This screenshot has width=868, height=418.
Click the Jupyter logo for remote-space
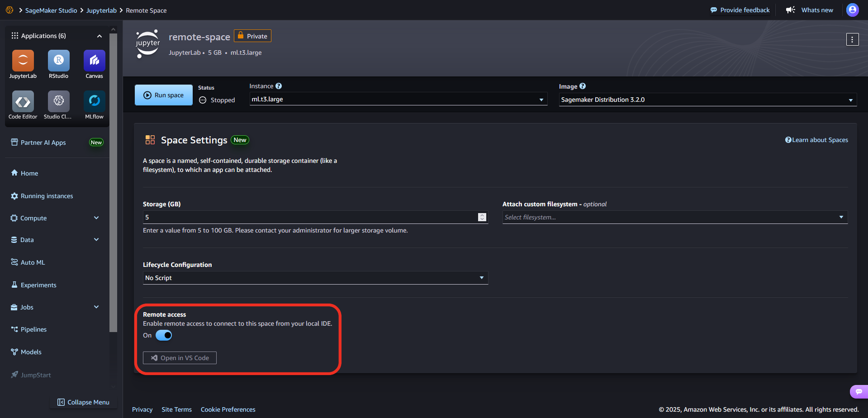point(148,44)
